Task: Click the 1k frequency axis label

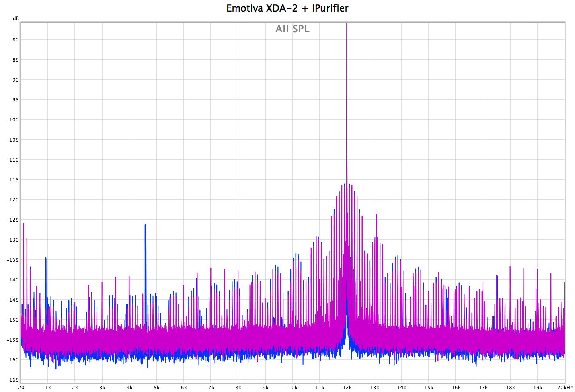Action: tap(48, 388)
